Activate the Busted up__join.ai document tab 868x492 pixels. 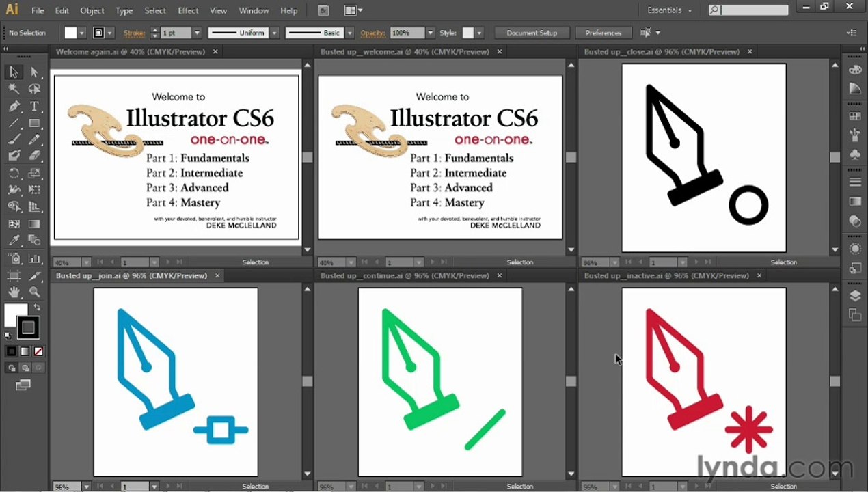point(131,276)
